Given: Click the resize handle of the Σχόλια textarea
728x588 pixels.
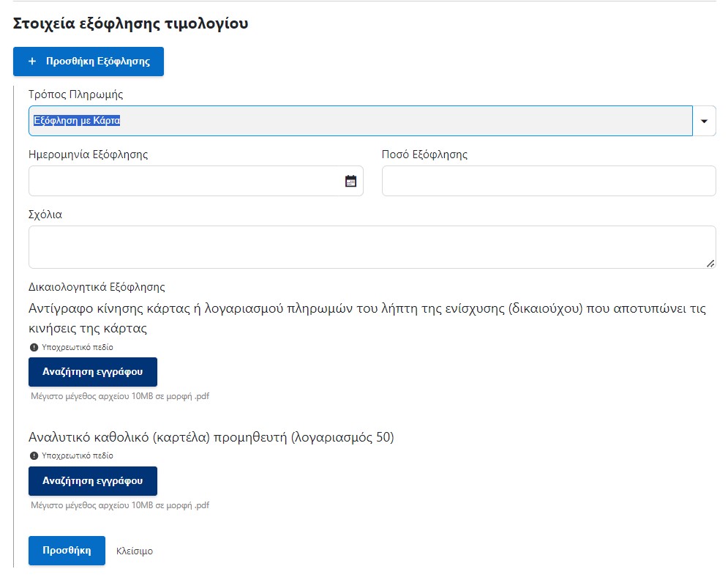Looking at the screenshot, I should (710, 264).
